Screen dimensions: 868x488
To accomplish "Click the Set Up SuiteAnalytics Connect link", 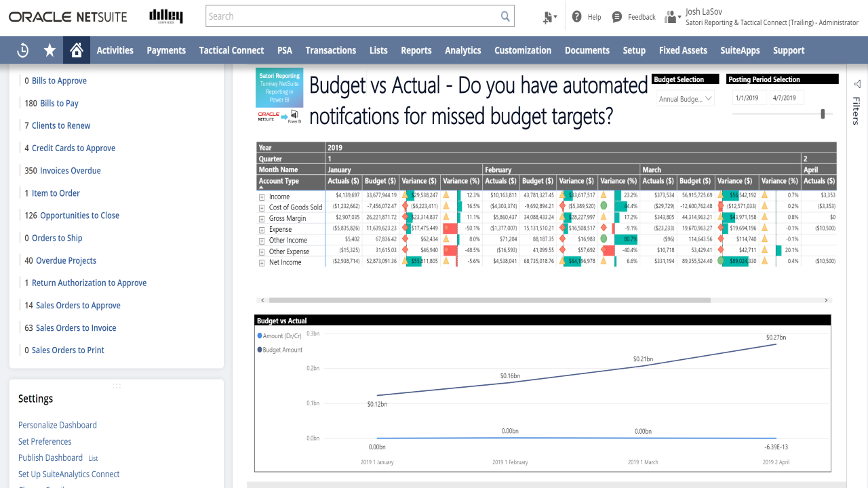I will (x=68, y=474).
